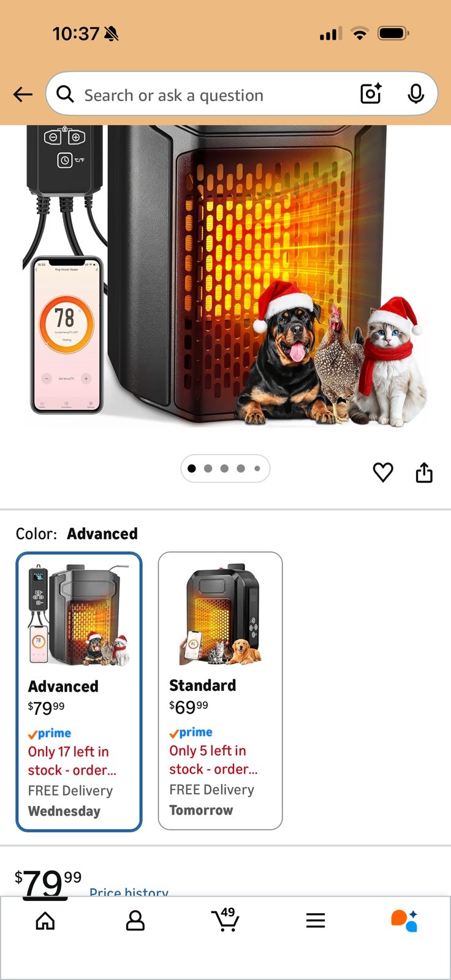
Task: Tap the Advanced heater thumbnail image
Action: 79,615
